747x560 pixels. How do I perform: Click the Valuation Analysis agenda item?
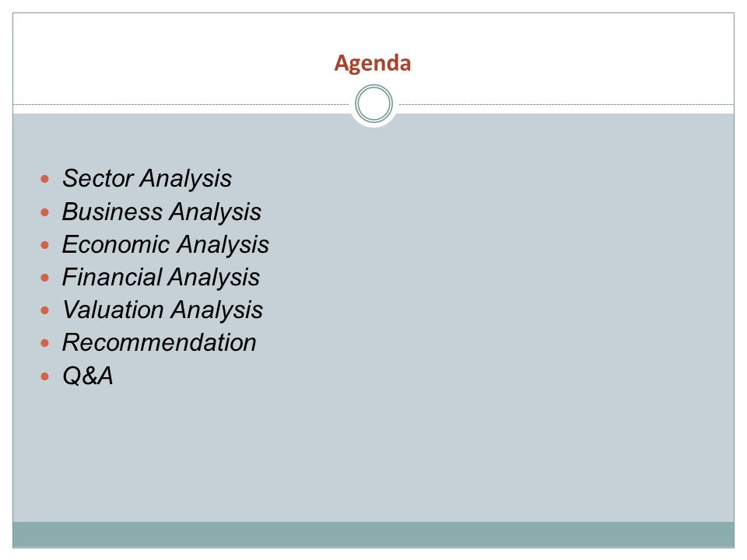(163, 310)
